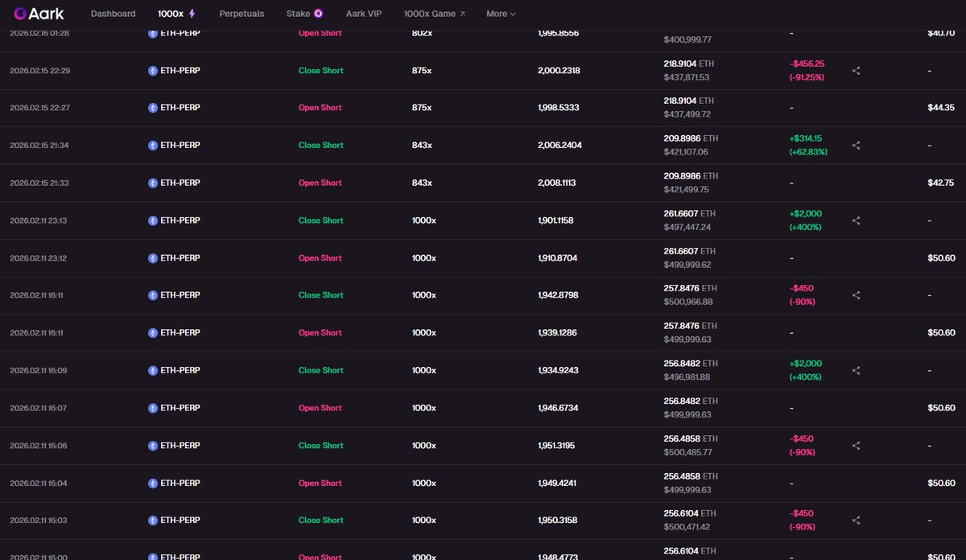This screenshot has width=966, height=560.
Task: Open the Dashboard tab
Action: point(113,14)
